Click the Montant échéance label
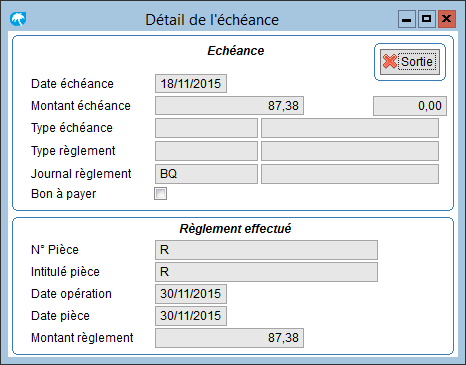The image size is (466, 365). pyautogui.click(x=81, y=106)
